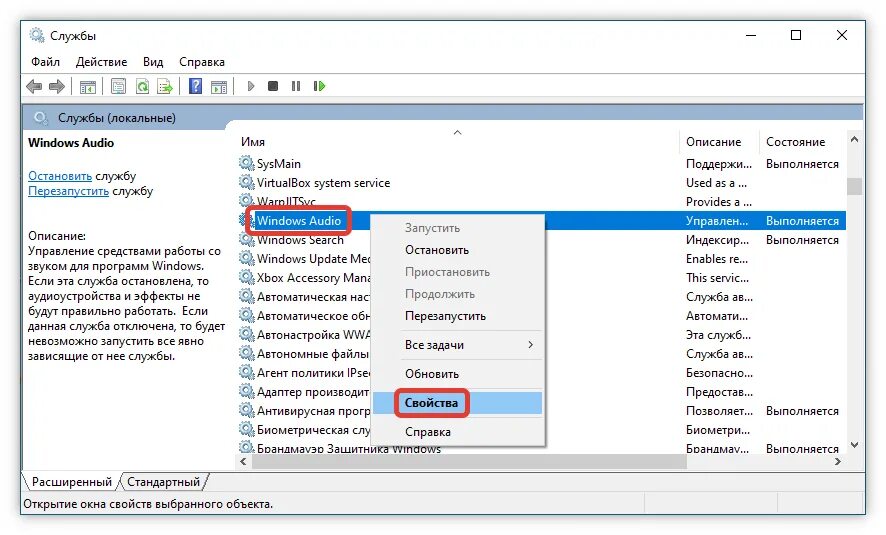
Task: Open the Файл menu
Action: click(x=45, y=62)
